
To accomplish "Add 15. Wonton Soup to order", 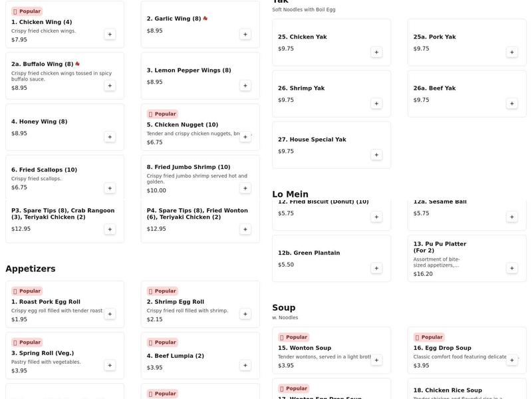I will [376, 360].
